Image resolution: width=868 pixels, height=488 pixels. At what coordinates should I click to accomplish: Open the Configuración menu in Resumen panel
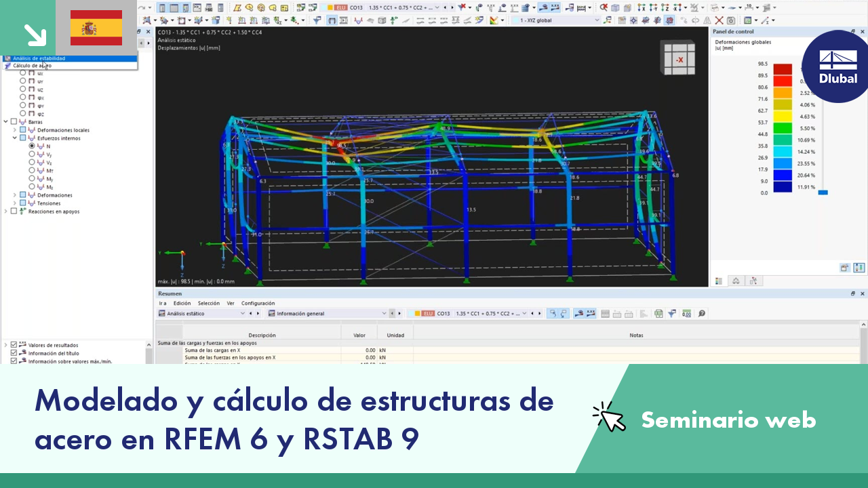(x=258, y=303)
